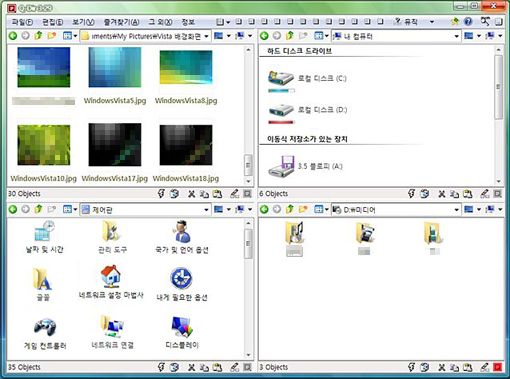Select the WindowsVista17.jpg thumbnail
Image resolution: width=510 pixels, height=379 pixels.
point(115,145)
